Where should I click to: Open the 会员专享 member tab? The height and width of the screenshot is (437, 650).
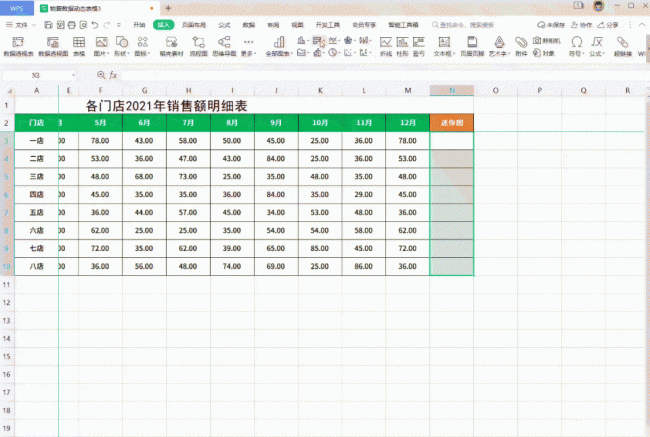pos(364,25)
